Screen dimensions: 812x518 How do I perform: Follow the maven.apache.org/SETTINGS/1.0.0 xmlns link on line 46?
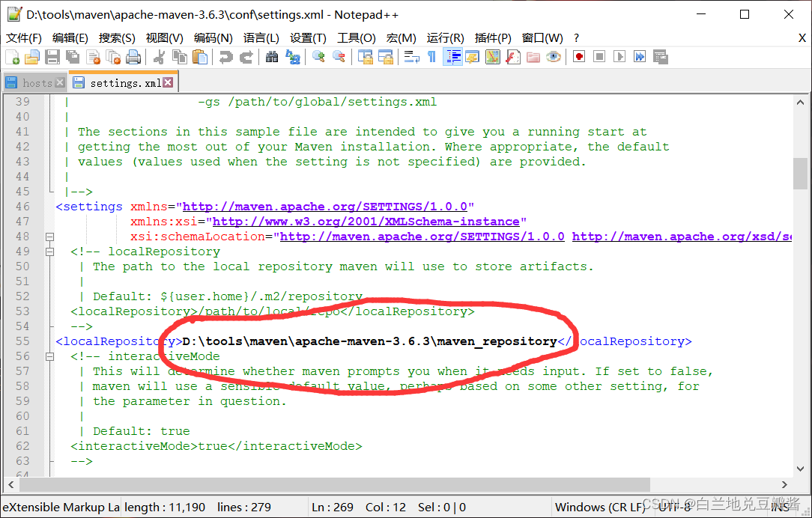click(x=324, y=207)
